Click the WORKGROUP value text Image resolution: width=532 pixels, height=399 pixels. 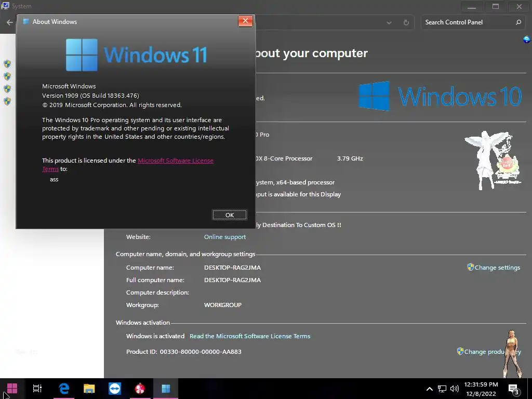(222, 304)
